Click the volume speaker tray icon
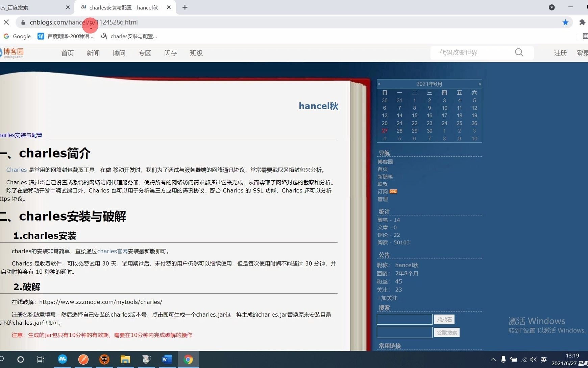 [x=533, y=360]
